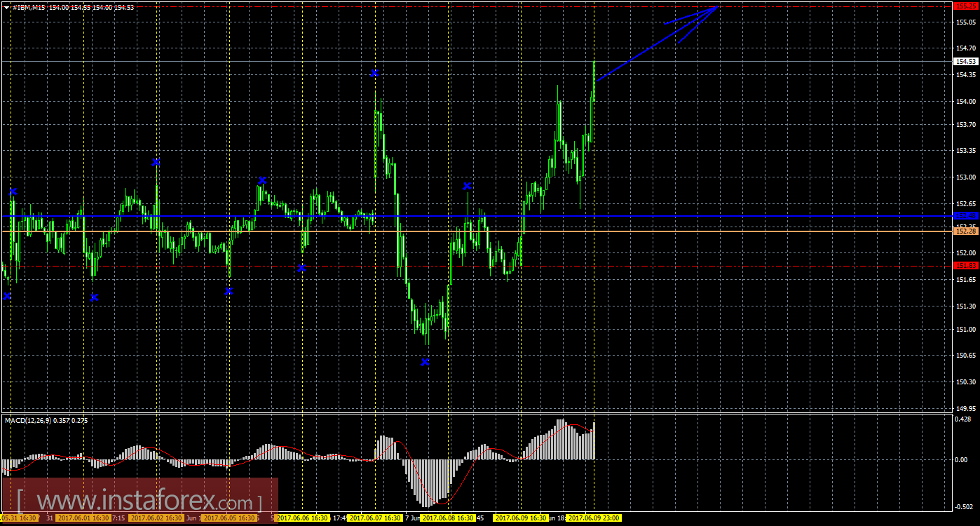Viewport: 980px width, 526px height.
Task: Select the 154.70 price on the scale
Action: (965, 48)
